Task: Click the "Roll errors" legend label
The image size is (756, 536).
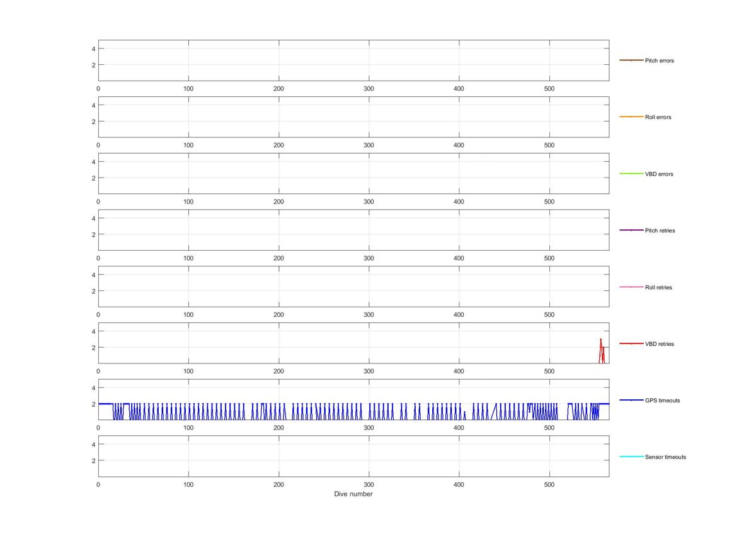Action: click(x=658, y=117)
